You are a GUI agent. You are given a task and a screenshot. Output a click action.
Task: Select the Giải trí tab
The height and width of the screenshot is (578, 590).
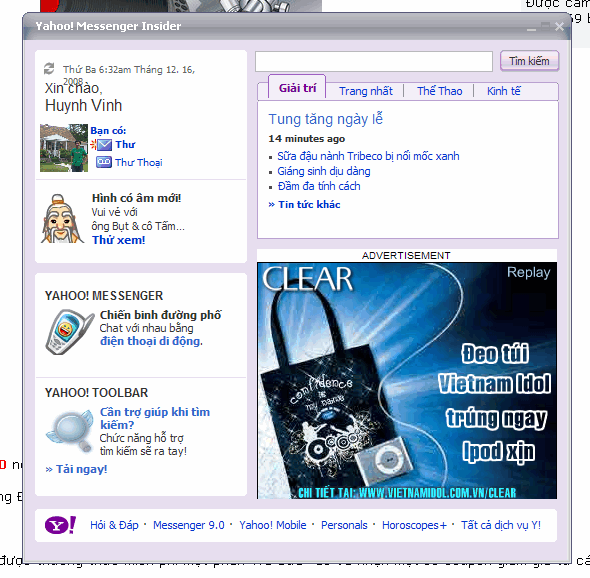tap(297, 88)
